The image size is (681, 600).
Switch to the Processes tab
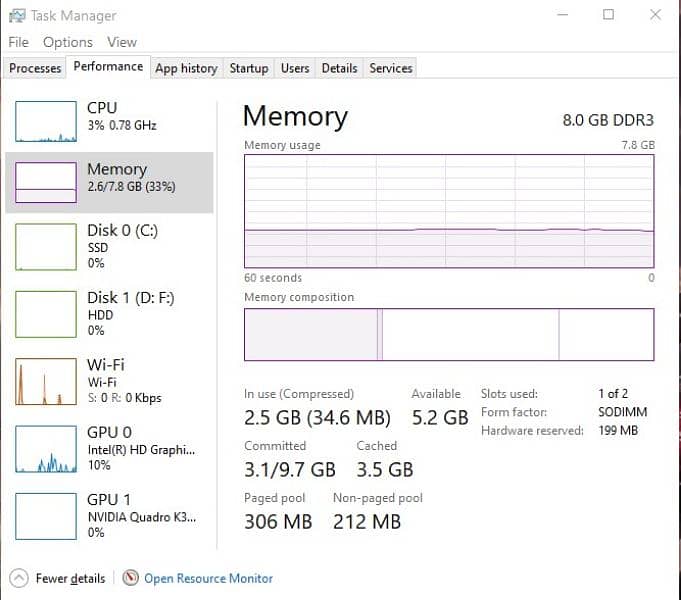point(35,68)
